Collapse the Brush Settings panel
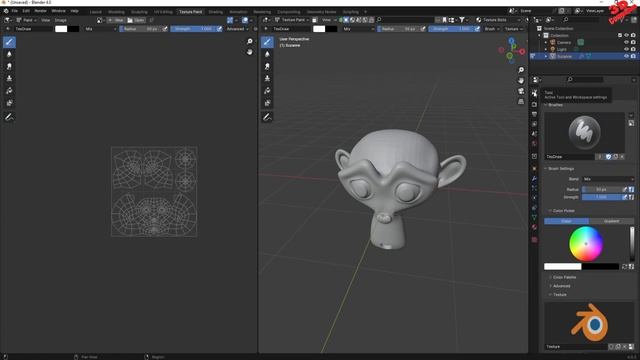This screenshot has width=640, height=360. click(x=561, y=169)
